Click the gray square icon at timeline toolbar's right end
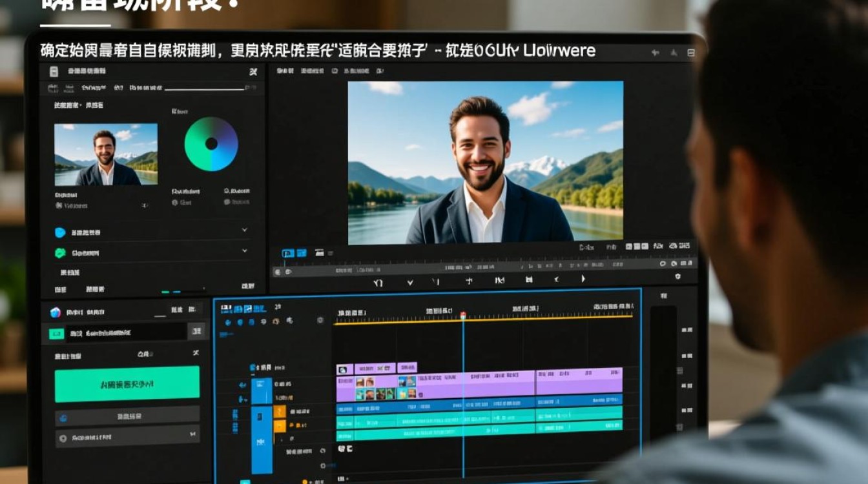 click(320, 320)
